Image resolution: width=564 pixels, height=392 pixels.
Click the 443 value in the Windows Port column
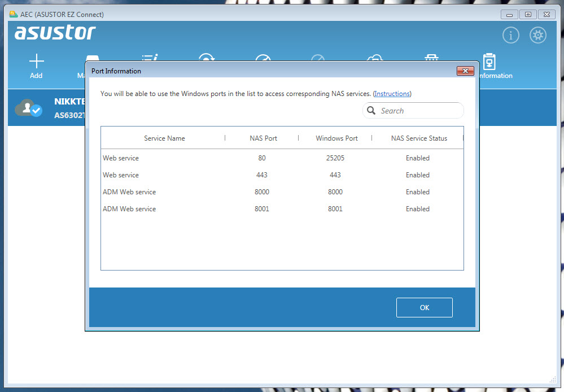(x=335, y=175)
